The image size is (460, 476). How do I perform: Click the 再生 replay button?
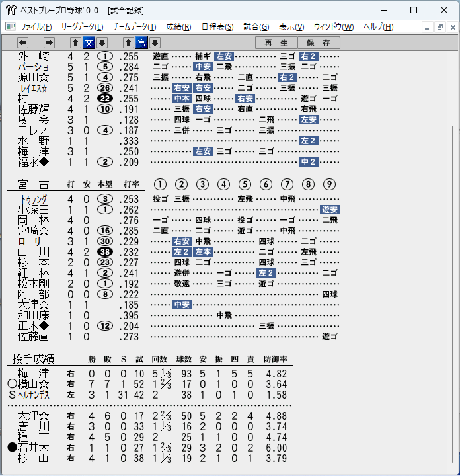click(x=276, y=43)
